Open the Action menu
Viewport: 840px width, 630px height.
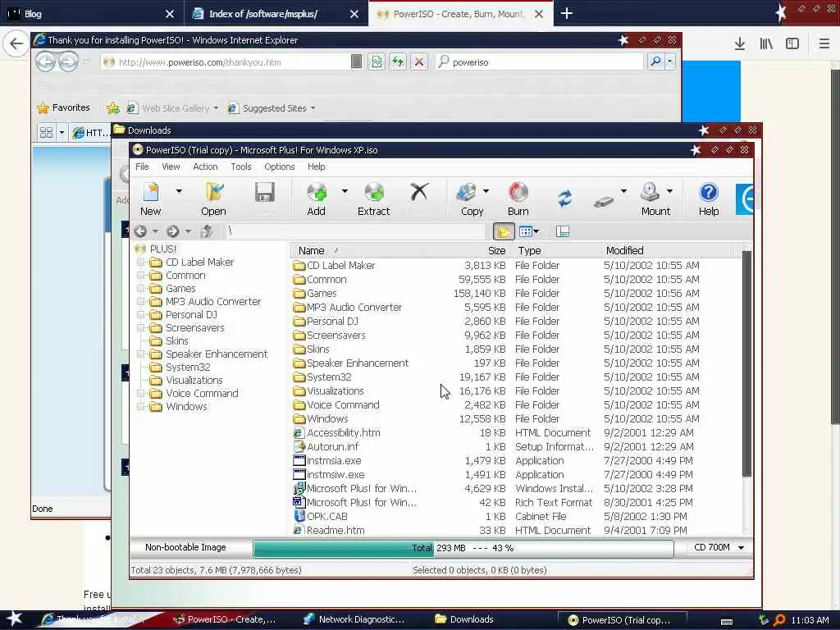(205, 167)
